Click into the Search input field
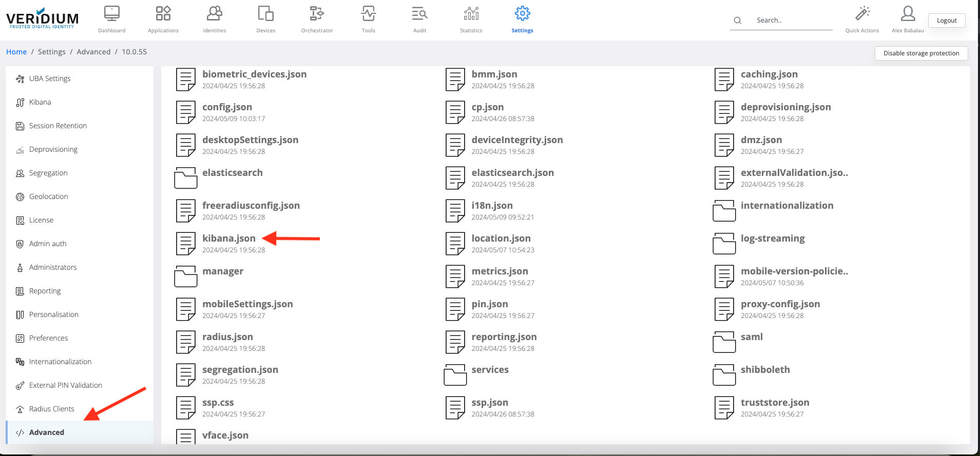The image size is (980, 456). pyautogui.click(x=791, y=21)
